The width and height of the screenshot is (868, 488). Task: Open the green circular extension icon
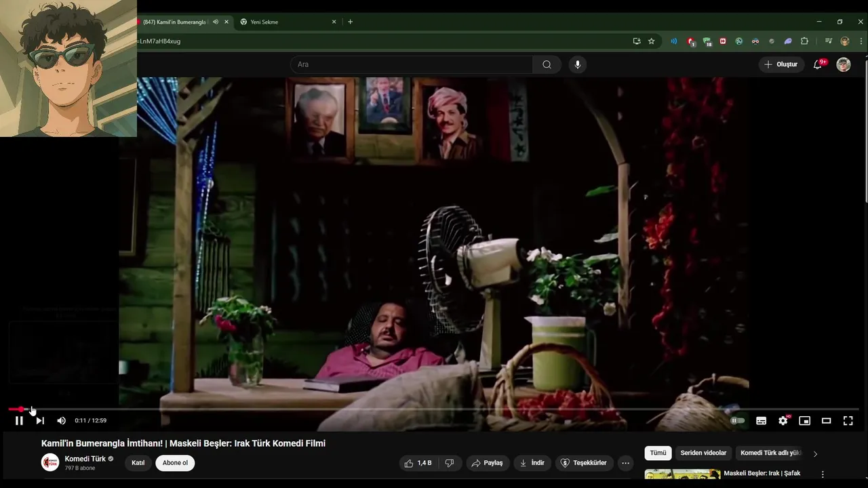click(739, 41)
